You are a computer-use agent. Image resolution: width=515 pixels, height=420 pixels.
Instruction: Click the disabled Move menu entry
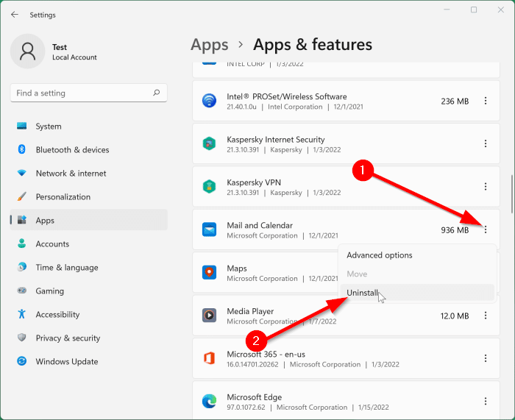[x=417, y=274]
